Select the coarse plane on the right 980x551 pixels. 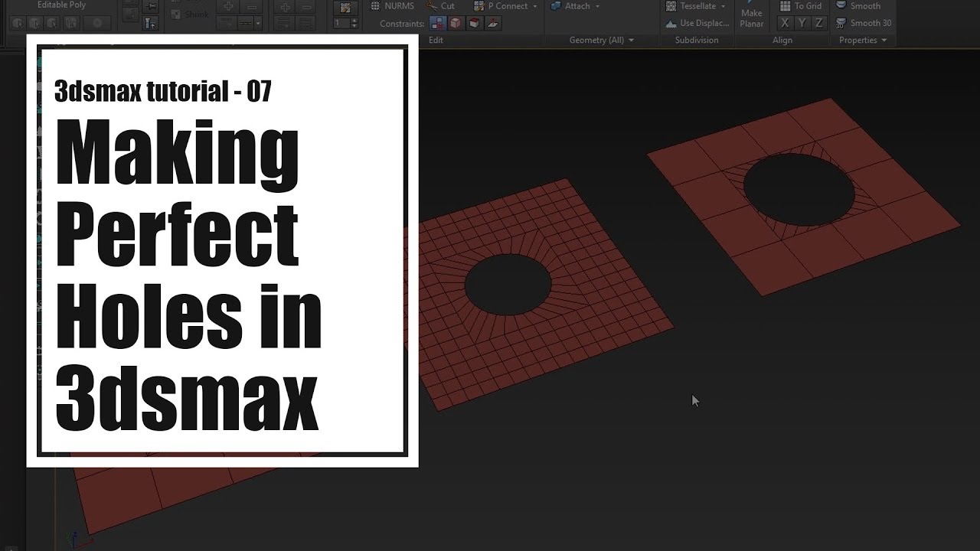804,195
